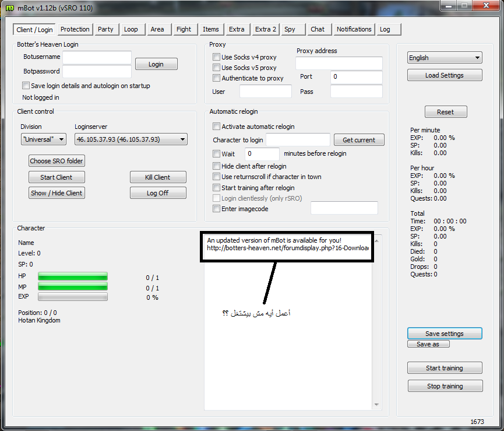Expand the Loginserver dropdown
Image resolution: width=504 pixels, height=431 pixels.
pyautogui.click(x=131, y=139)
